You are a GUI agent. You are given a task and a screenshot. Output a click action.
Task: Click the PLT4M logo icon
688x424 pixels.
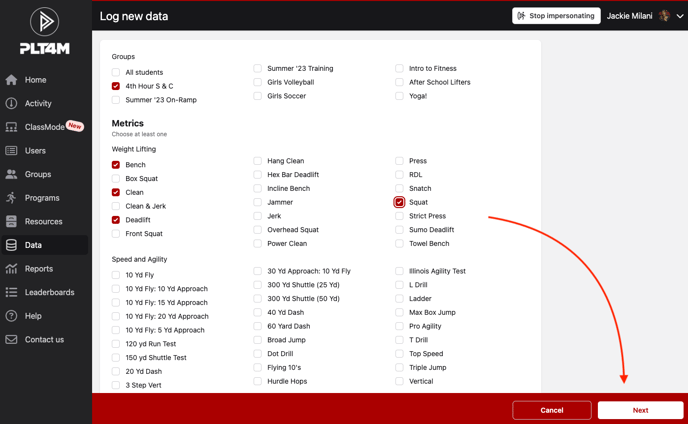44,22
